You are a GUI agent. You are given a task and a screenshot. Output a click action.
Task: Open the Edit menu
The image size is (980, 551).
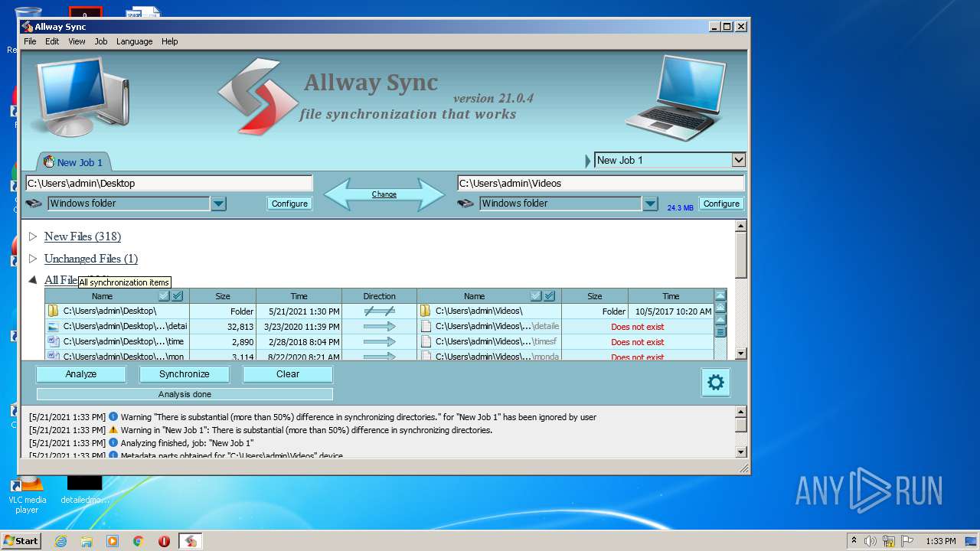pos(52,41)
